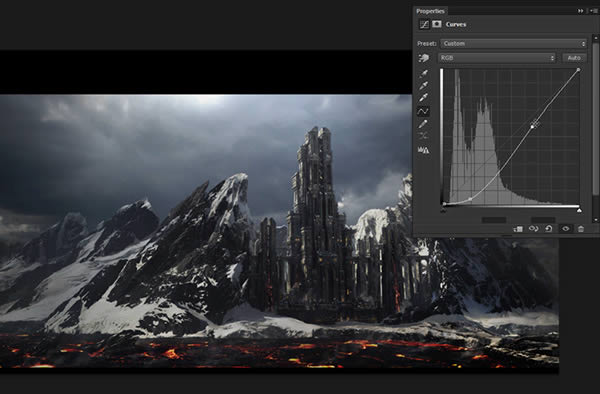Select the white point eyedropper

click(x=424, y=98)
